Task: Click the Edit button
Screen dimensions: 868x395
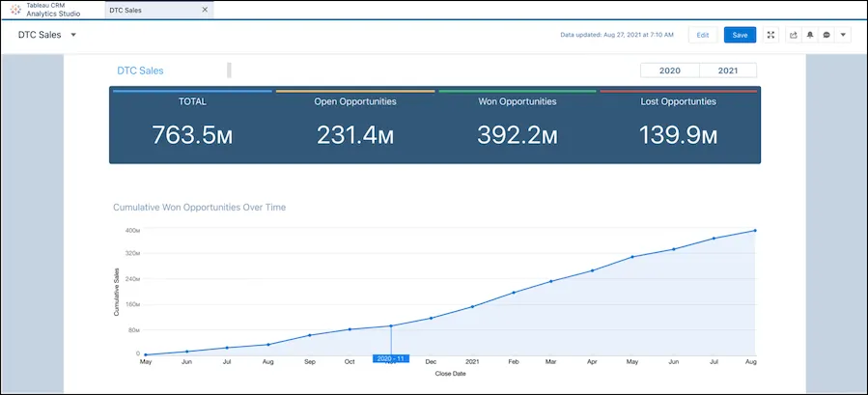Action: click(x=702, y=35)
